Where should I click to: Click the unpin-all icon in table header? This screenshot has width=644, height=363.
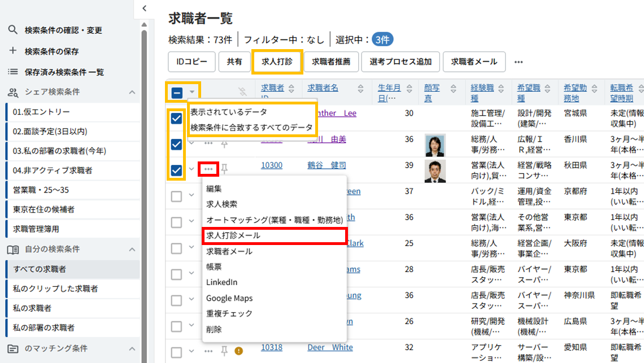[x=243, y=91]
